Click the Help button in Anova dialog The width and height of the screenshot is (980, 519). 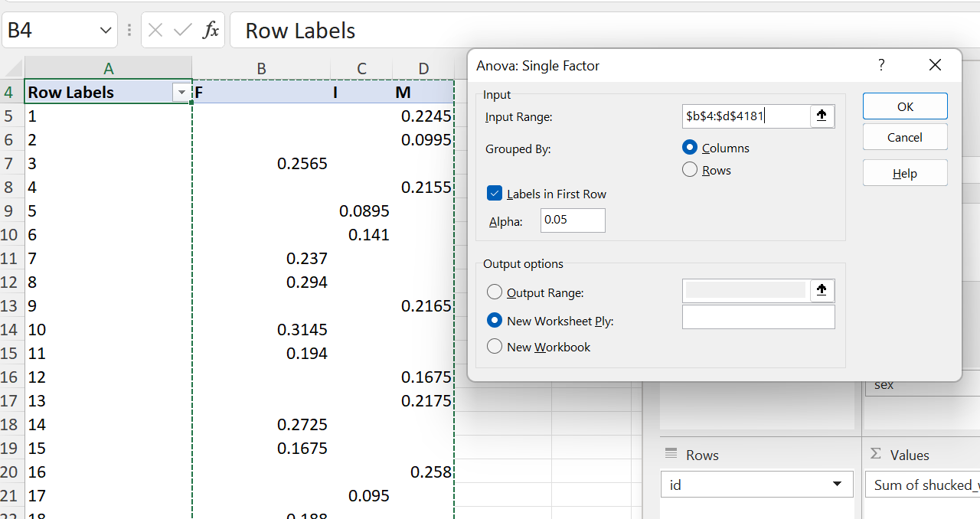click(904, 174)
